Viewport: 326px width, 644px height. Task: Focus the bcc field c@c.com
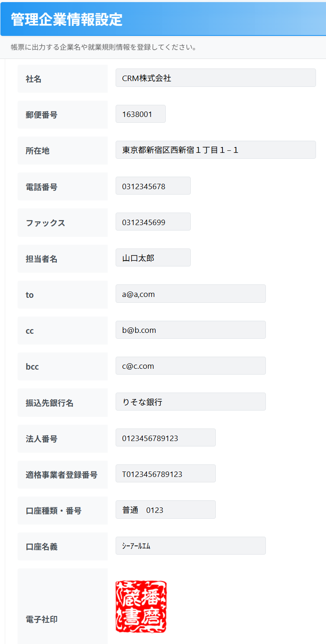[191, 366]
